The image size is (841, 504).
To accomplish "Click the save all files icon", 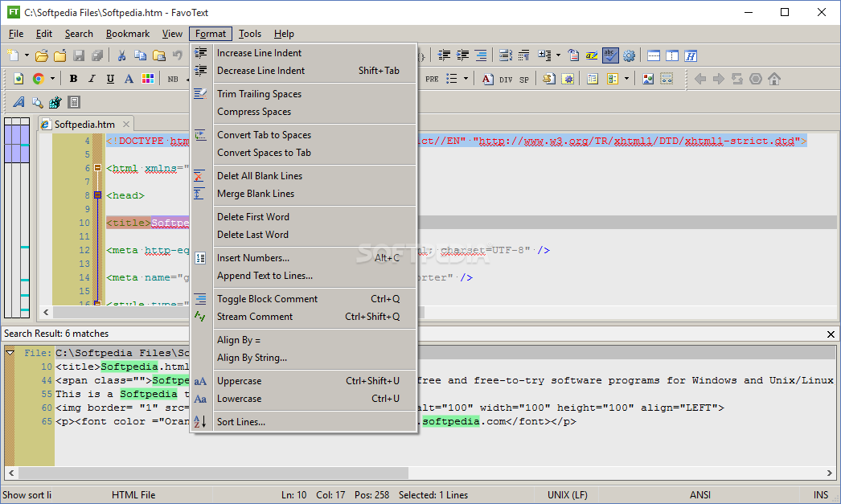I will pos(97,55).
